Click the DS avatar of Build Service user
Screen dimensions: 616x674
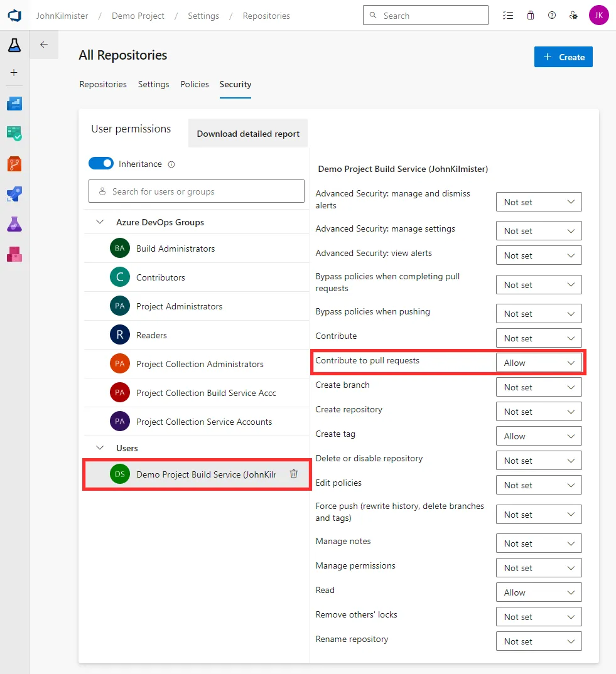pos(120,474)
